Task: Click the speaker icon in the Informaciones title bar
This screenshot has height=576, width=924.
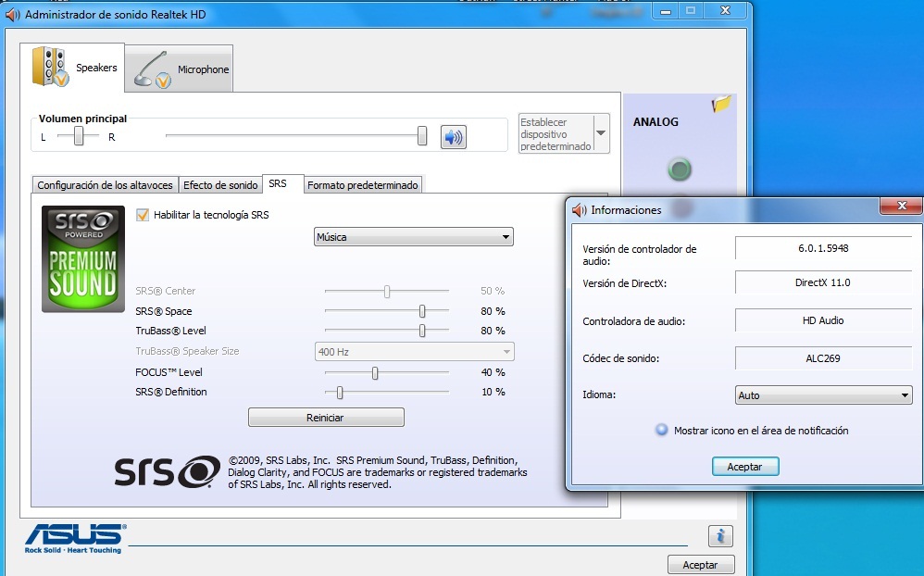Action: pyautogui.click(x=580, y=210)
